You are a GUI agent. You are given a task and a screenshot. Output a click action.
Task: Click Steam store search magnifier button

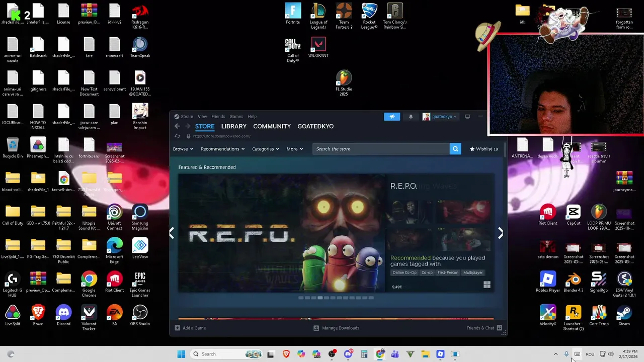(455, 149)
